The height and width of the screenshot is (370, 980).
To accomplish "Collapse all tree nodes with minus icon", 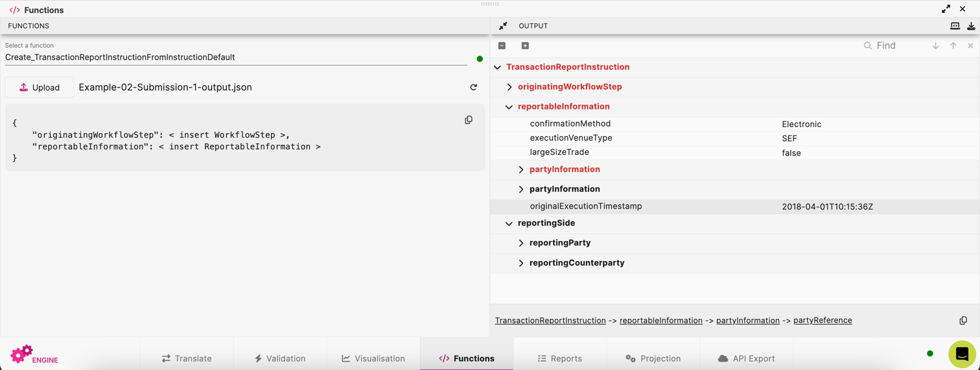I will pyautogui.click(x=502, y=46).
